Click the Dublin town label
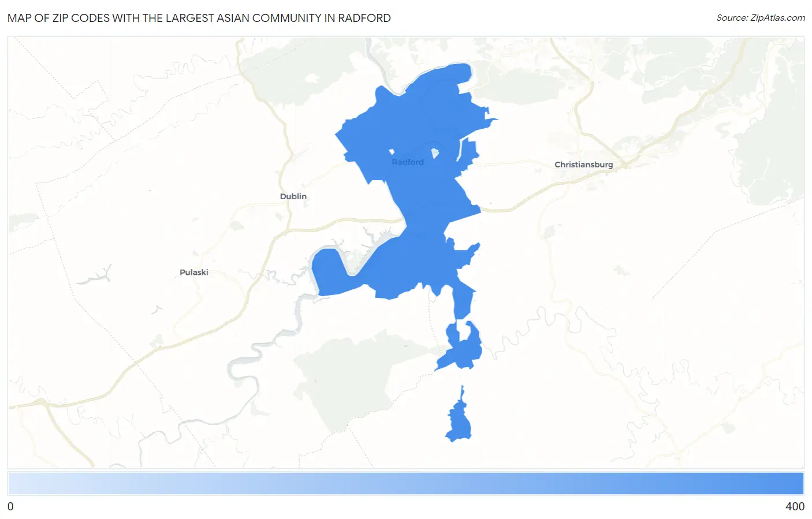Image resolution: width=812 pixels, height=519 pixels. 293,196
